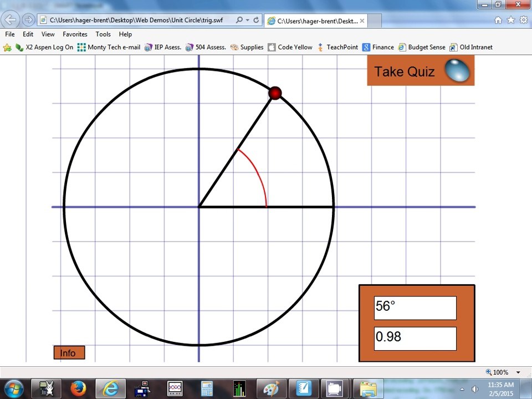Click the Take Quiz button
Viewport: 532px width, 399px height.
[x=421, y=70]
